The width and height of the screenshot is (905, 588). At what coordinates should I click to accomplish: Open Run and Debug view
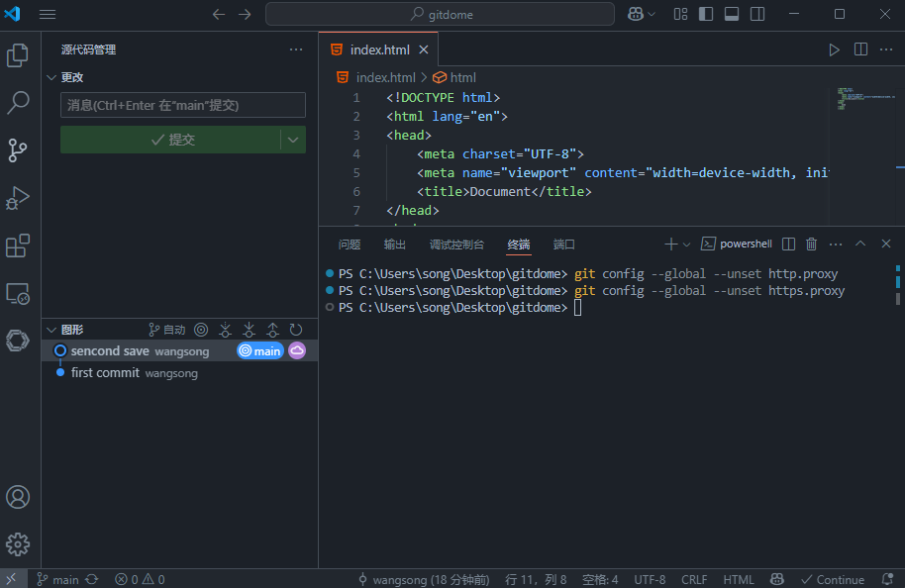(x=18, y=198)
